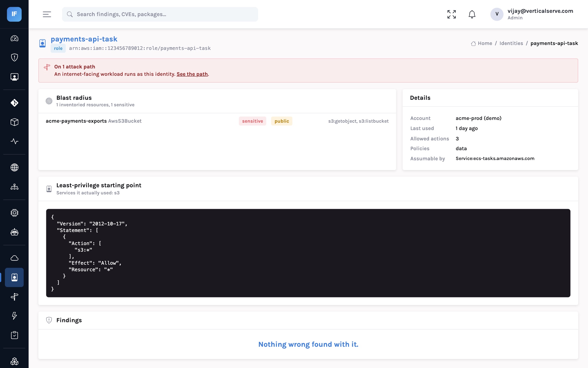Open the dashboard gauge sidebar icon
Image resolution: width=588 pixels, height=368 pixels.
pyautogui.click(x=14, y=38)
